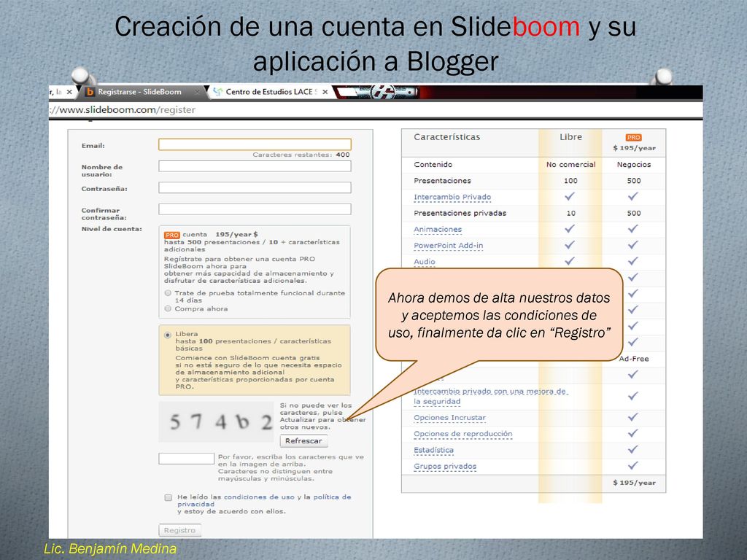The image size is (747, 560).
Task: Click the SlideBoom favicon on tab
Action: click(90, 92)
